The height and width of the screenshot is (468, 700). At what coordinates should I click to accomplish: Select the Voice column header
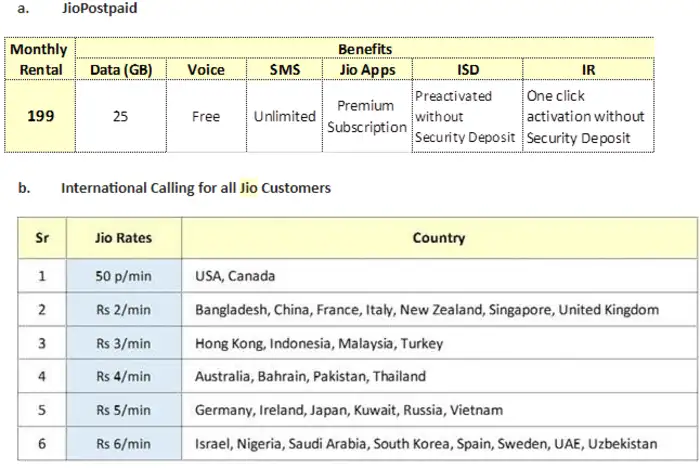point(206,69)
